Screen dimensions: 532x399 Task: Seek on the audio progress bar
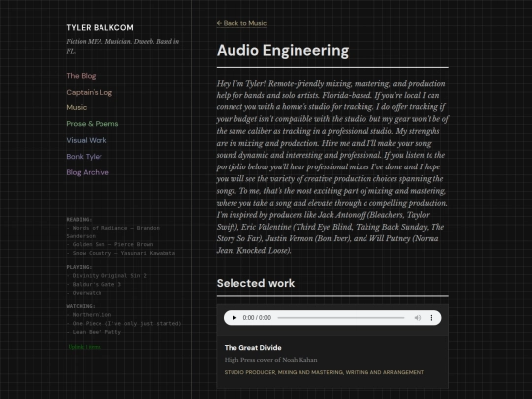[341, 318]
